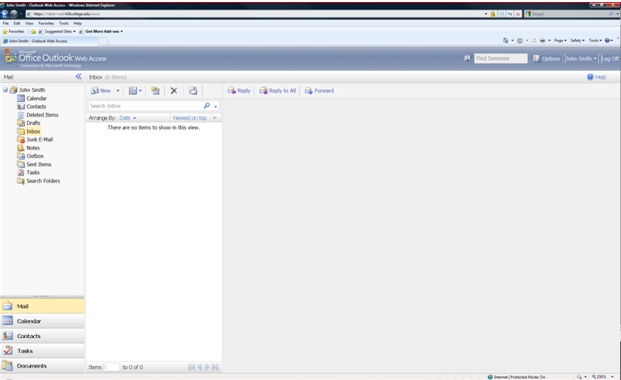Open Page menu in command bar
The width and height of the screenshot is (621, 380).
click(x=560, y=40)
